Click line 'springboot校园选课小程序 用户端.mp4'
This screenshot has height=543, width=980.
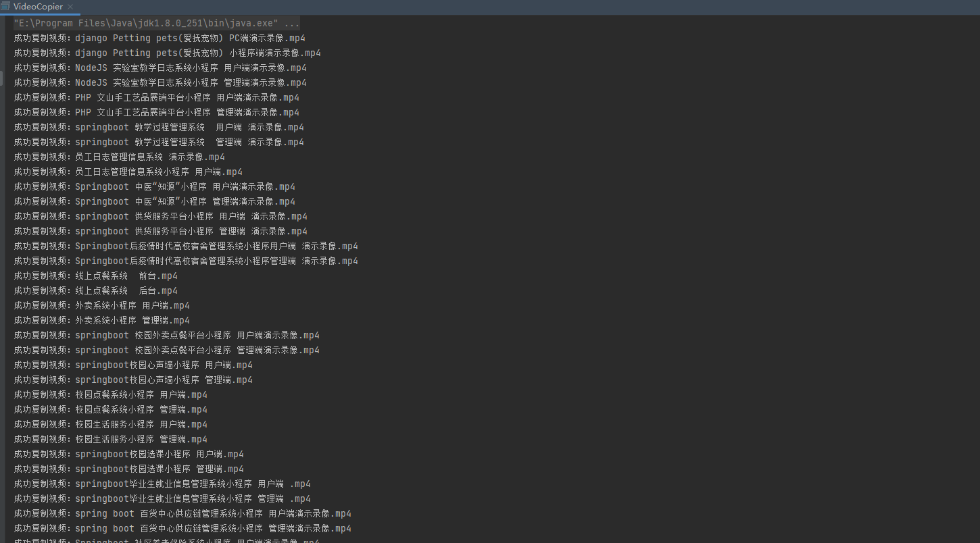point(128,454)
